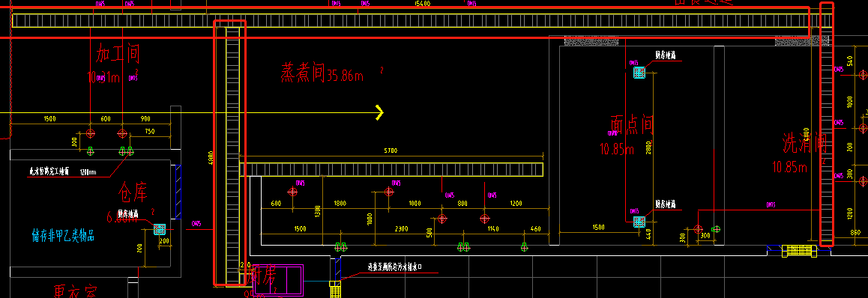Select the magenta rectangle at the bottom
The height and width of the screenshot is (298, 868).
(x=278, y=280)
